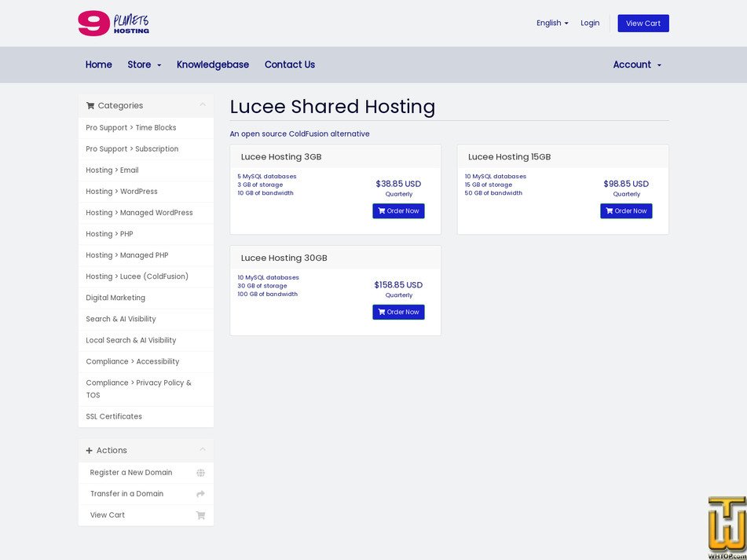This screenshot has height=560, width=747.
Task: Choose Transfer in a Domain action
Action: (146, 494)
